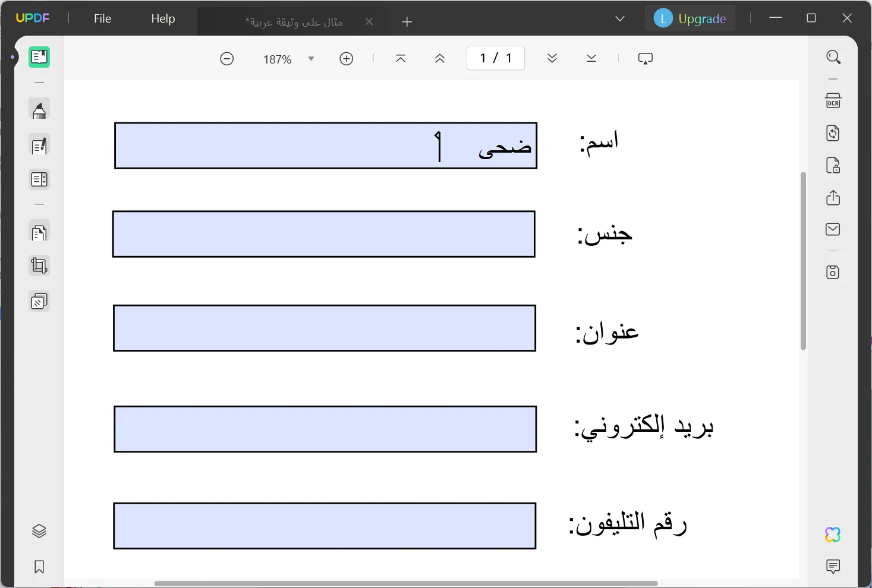Open the Protect PDF lock icon
The image size is (872, 588).
click(833, 166)
